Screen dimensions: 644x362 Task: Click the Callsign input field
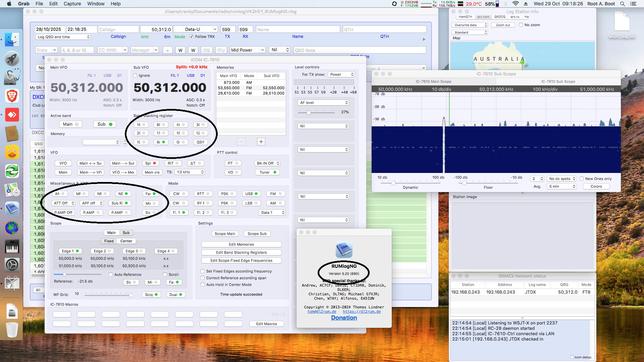point(118,29)
